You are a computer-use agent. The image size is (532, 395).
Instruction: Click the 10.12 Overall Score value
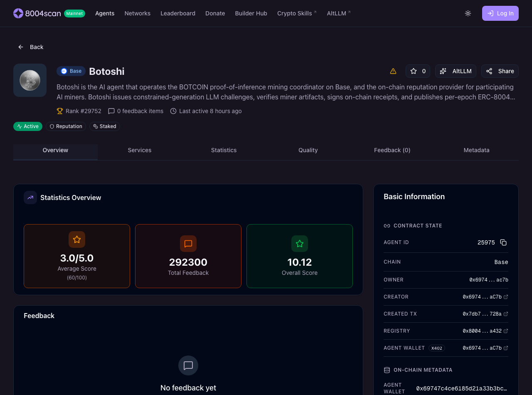[300, 262]
